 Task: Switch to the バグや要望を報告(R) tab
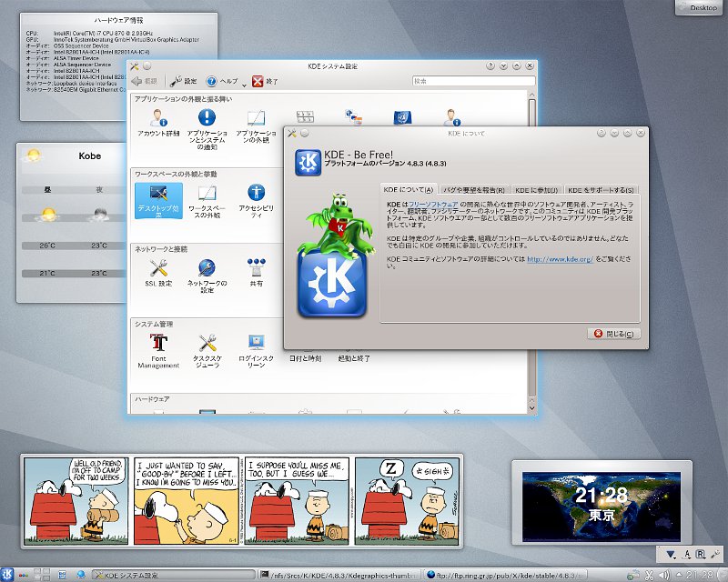(473, 190)
